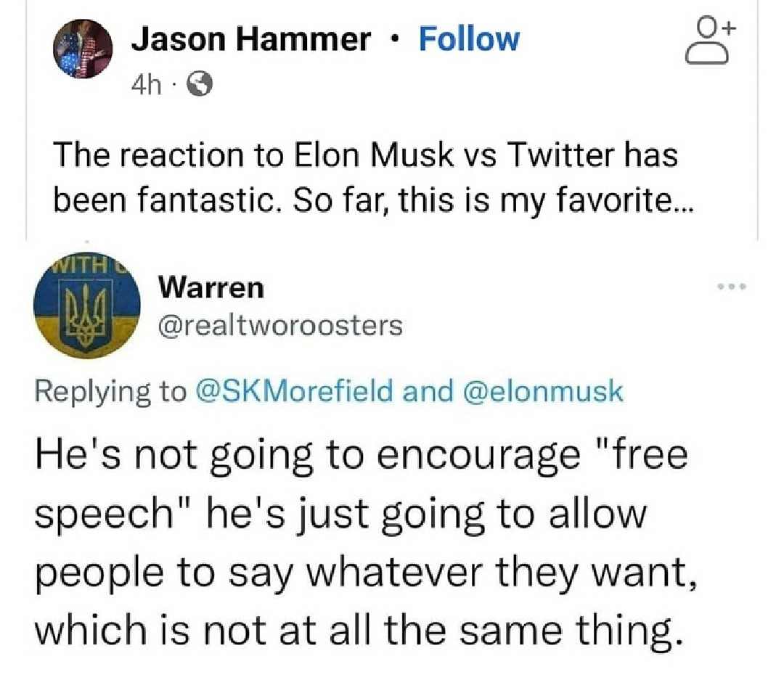Click the Jason Hammer author name
The width and height of the screenshot is (784, 693).
click(251, 39)
